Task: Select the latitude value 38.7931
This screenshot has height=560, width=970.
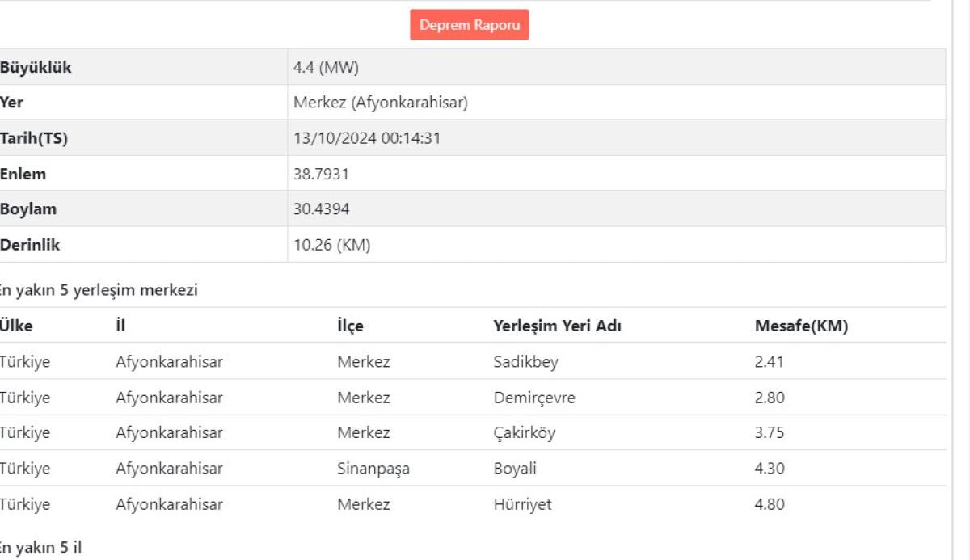Action: 321,175
